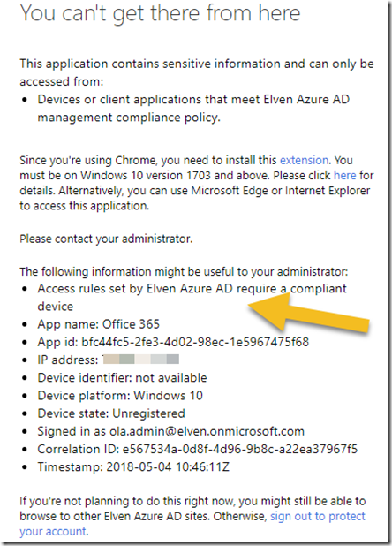Image resolution: width=392 pixels, height=546 pixels.
Task: Click the 'Signed in as ola.admin' email
Action: click(207, 431)
